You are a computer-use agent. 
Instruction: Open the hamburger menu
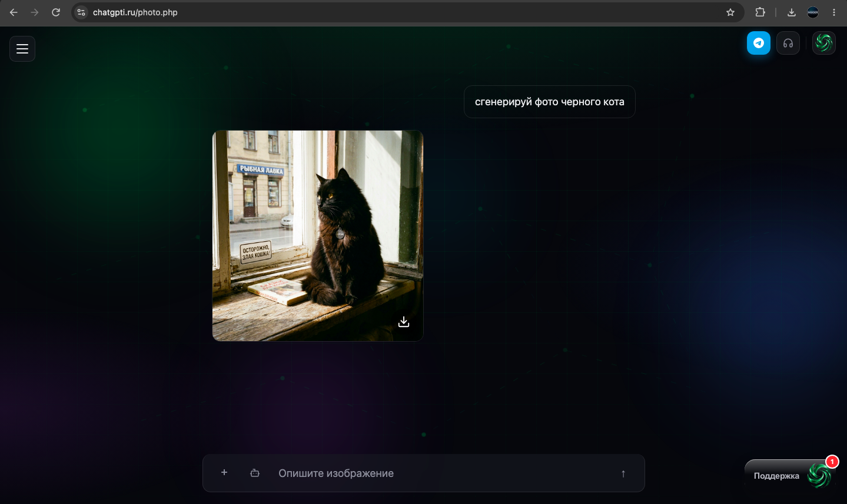pos(22,49)
